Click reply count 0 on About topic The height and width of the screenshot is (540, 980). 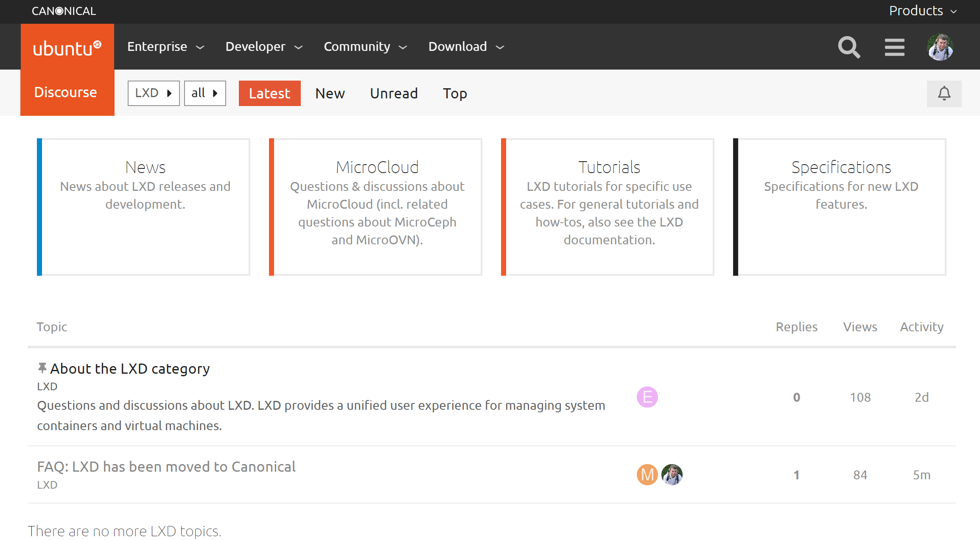coord(796,397)
